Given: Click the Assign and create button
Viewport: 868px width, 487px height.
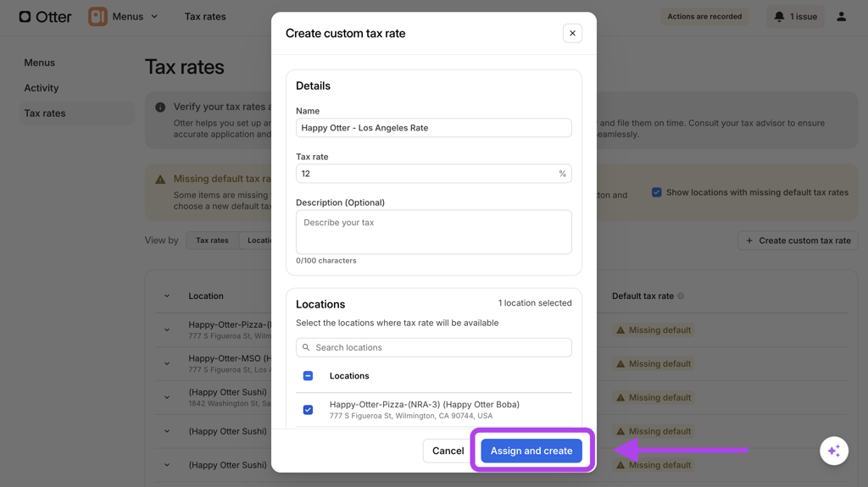Looking at the screenshot, I should pyautogui.click(x=531, y=451).
